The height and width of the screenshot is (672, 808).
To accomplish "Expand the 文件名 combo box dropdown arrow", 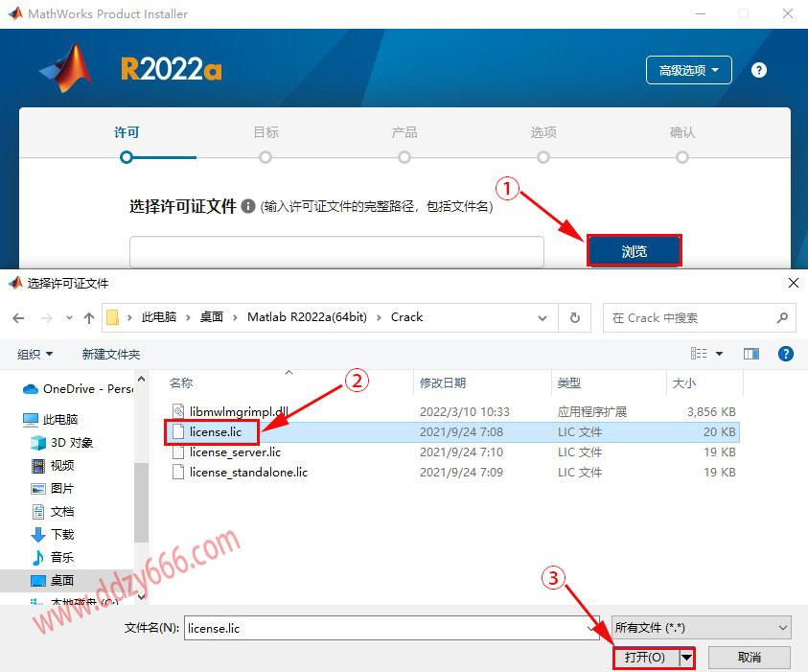I will [590, 628].
